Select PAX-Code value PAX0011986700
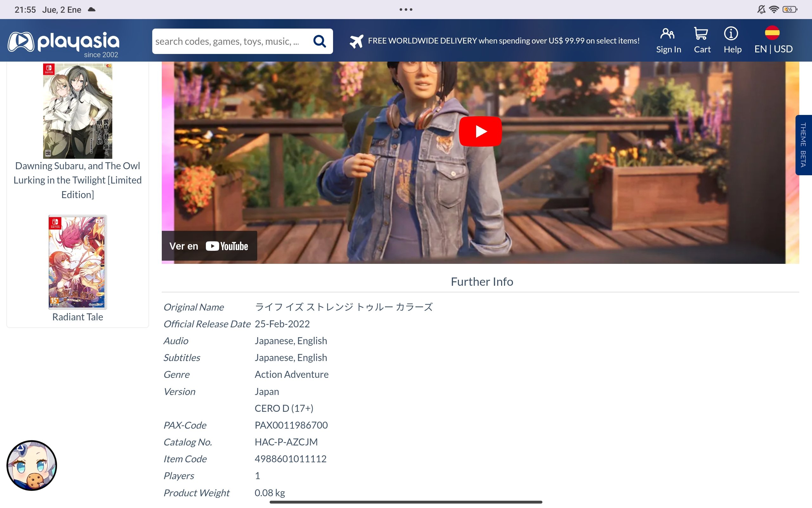This screenshot has height=508, width=812. point(291,425)
